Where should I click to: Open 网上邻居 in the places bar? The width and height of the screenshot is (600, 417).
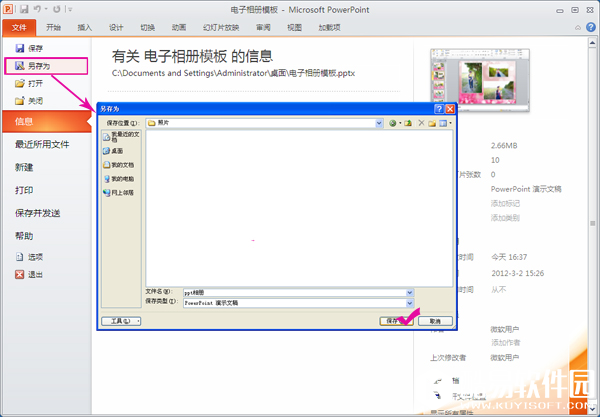pos(118,192)
